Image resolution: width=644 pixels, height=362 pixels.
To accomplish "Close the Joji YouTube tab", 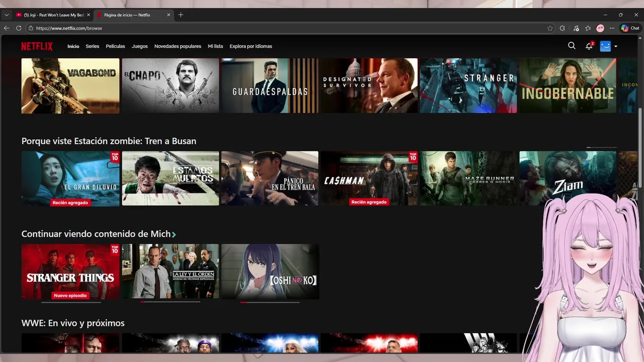I will (89, 15).
